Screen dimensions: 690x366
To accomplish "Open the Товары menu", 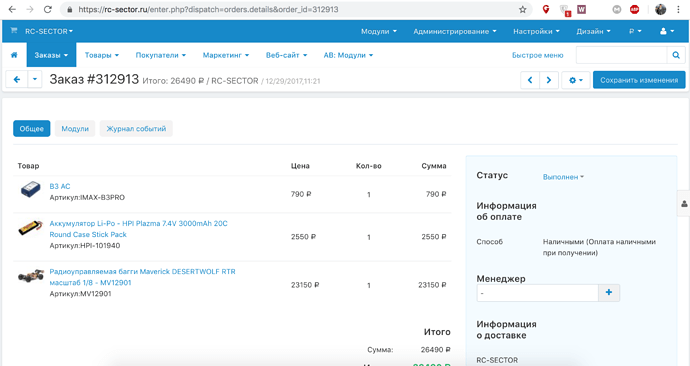I will click(102, 55).
